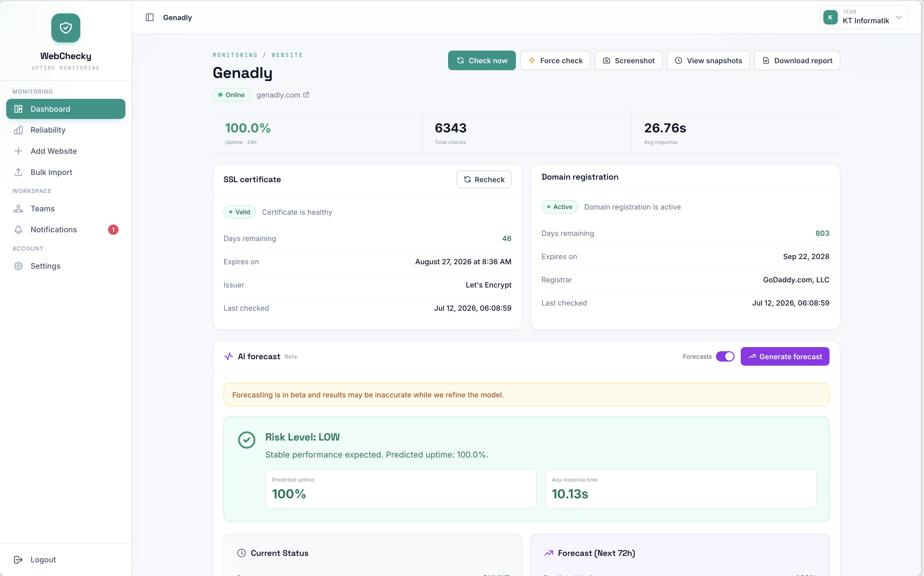Screen dimensions: 924x576
Task: Click the Active domain badge
Action: pyautogui.click(x=559, y=207)
